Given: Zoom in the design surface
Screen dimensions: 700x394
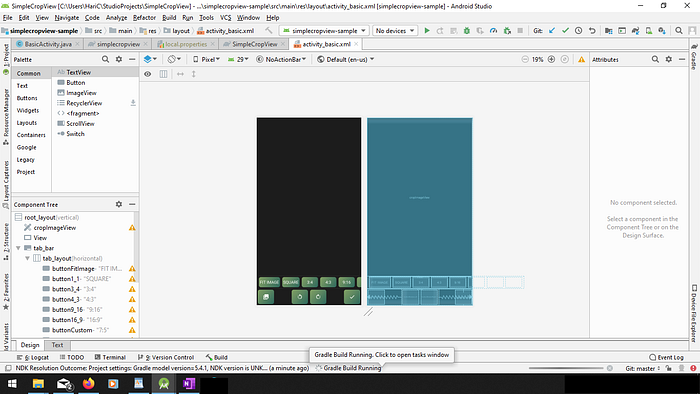Looking at the screenshot, I should (551, 59).
